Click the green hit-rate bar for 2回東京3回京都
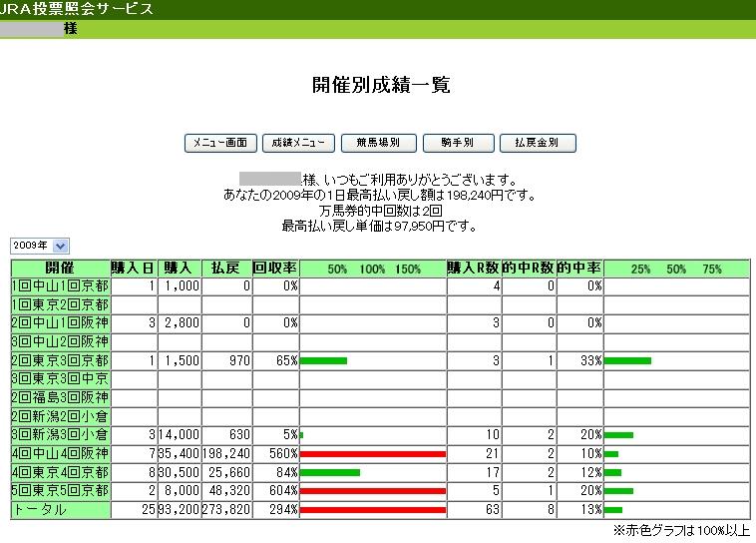 click(627, 361)
